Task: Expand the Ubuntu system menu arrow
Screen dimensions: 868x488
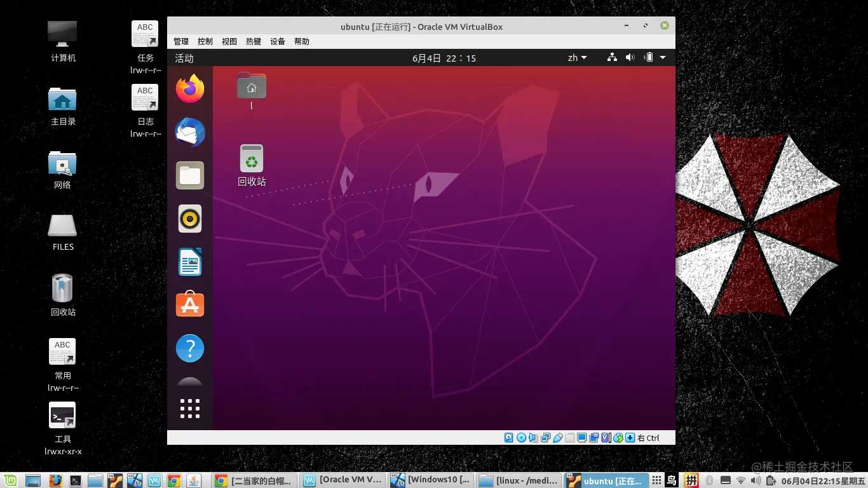Action: point(663,58)
